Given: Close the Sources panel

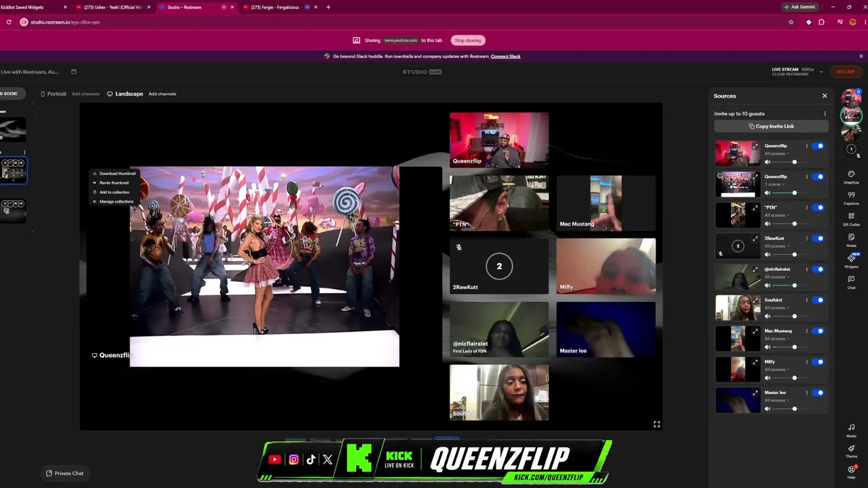Looking at the screenshot, I should (x=825, y=96).
